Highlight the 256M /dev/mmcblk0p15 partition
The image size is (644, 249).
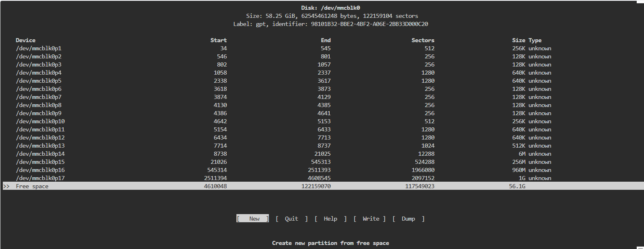40,162
